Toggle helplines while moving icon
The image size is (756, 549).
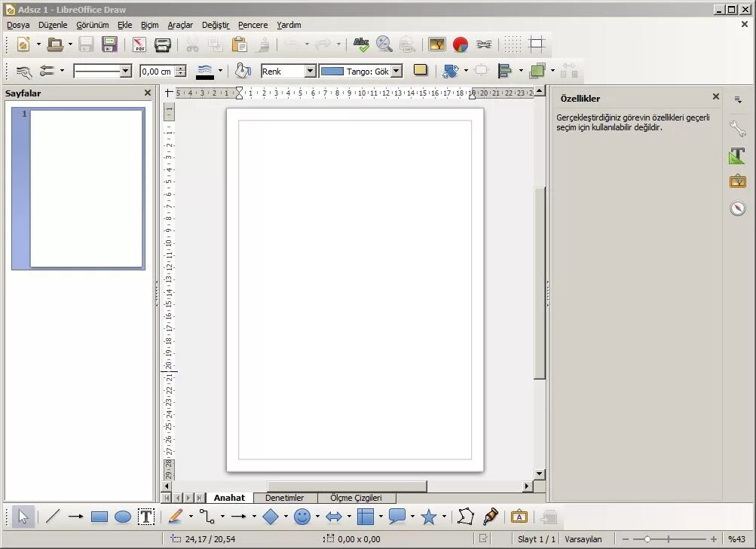pyautogui.click(x=537, y=44)
